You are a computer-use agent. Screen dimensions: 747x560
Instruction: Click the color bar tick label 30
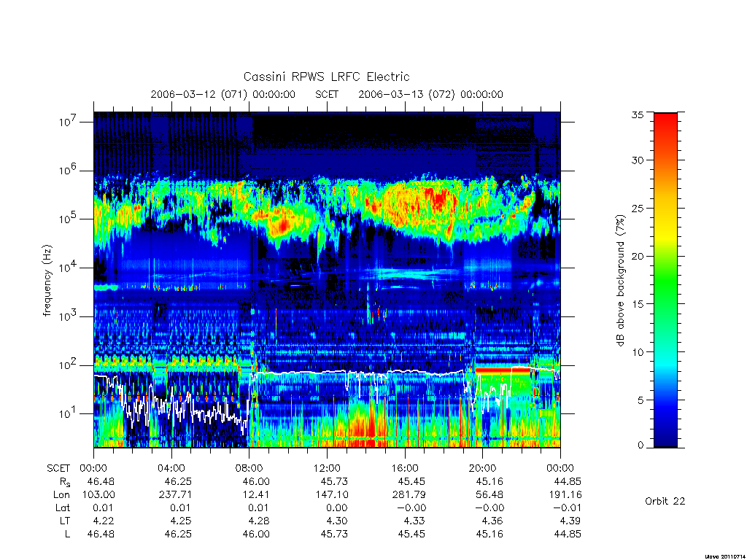click(x=638, y=160)
